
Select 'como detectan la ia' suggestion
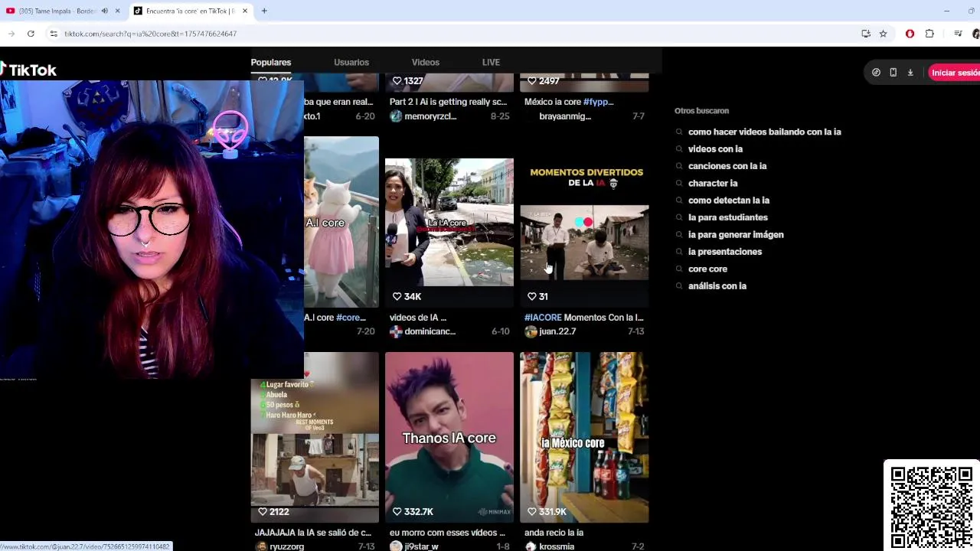(729, 201)
